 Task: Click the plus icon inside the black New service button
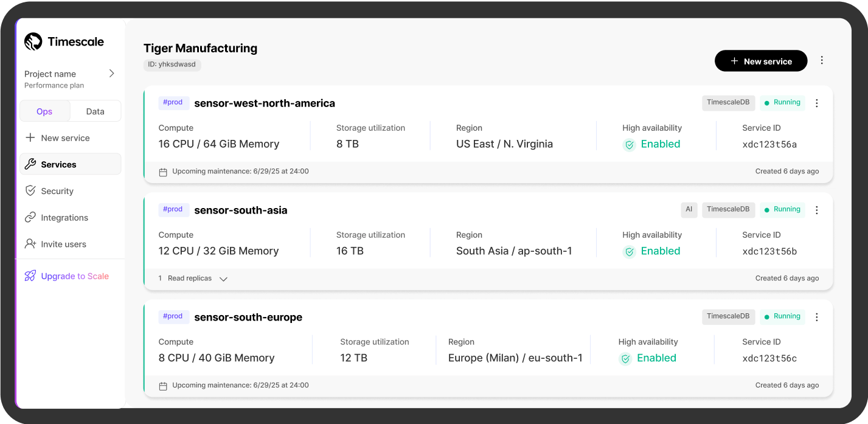[734, 61]
